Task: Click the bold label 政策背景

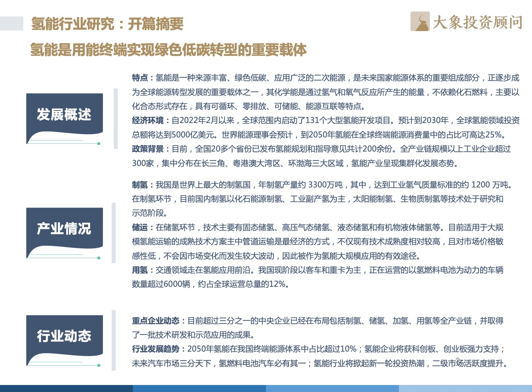Action: [148, 149]
